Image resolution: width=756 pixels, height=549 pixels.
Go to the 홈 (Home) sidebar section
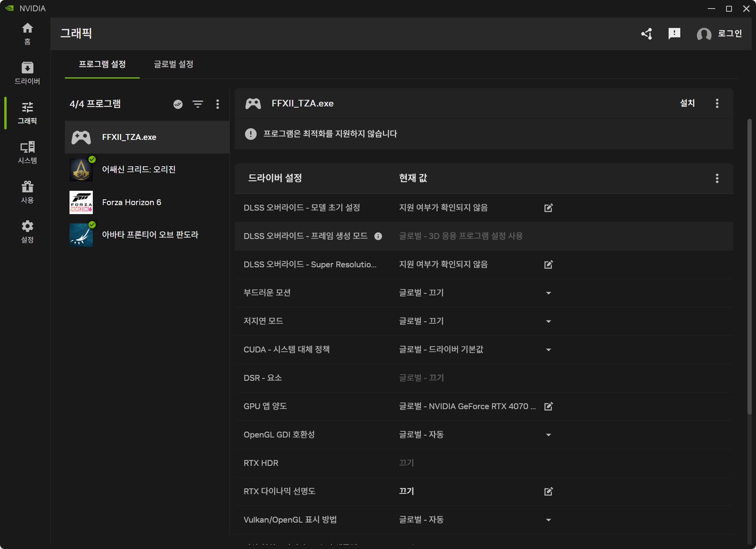[x=27, y=33]
